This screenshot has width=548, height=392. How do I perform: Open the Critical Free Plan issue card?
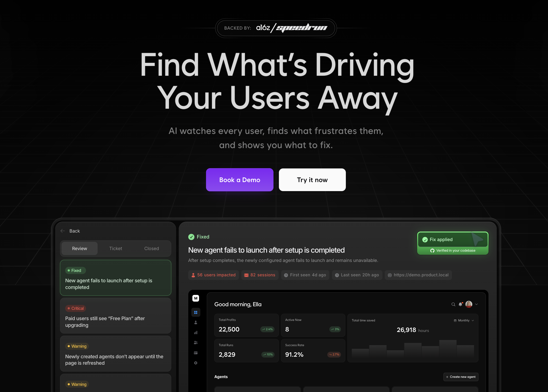tap(116, 316)
